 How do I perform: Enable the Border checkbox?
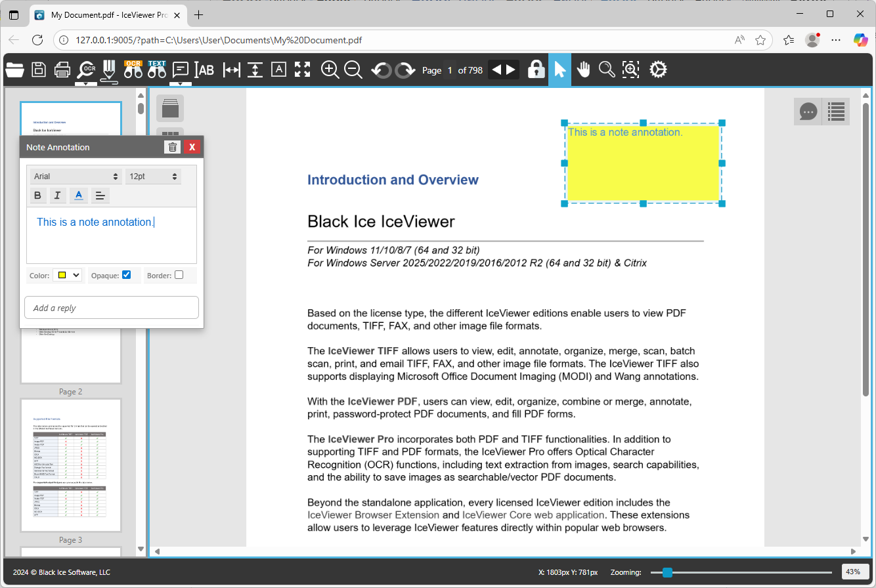(179, 275)
